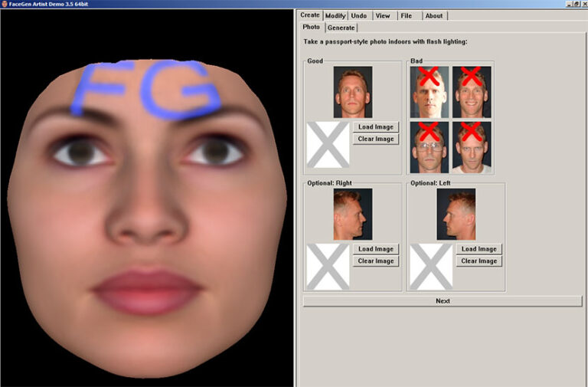The image size is (588, 387).
Task: Click the 'Good' group label
Action: click(x=315, y=61)
